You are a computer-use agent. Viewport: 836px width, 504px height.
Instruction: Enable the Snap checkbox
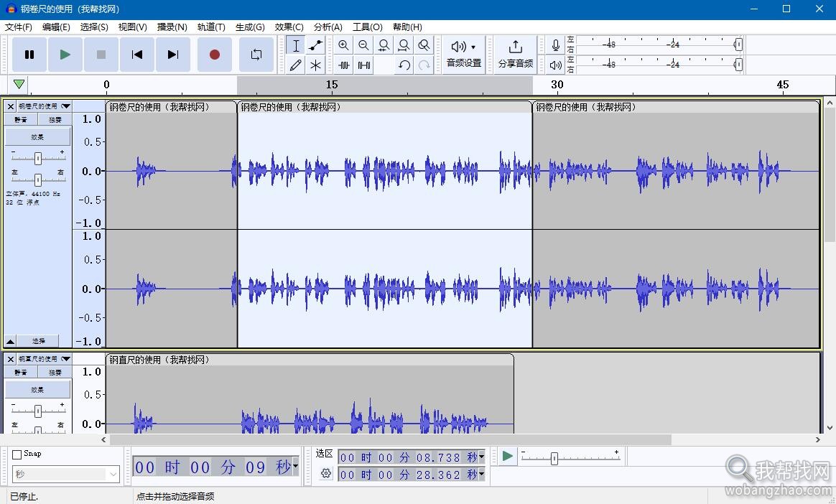(17, 454)
